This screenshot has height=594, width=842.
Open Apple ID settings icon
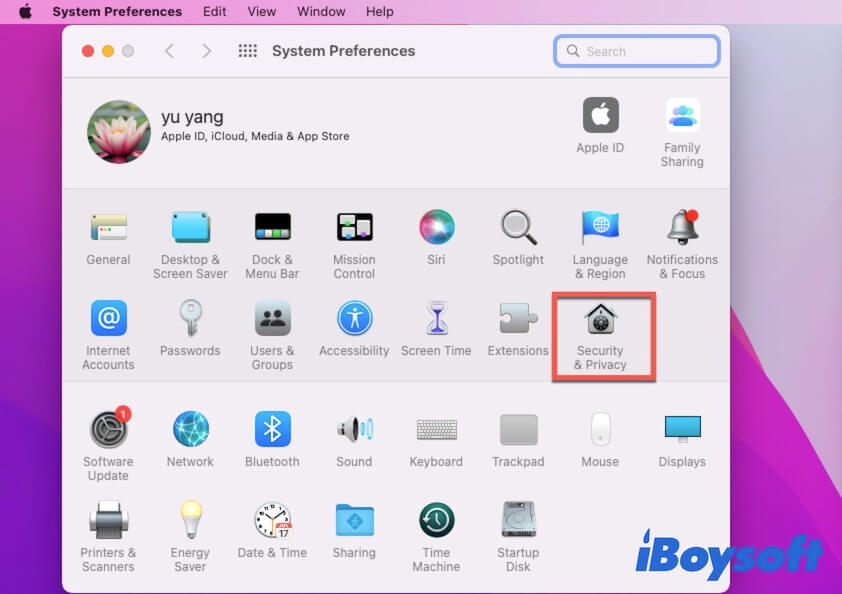[600, 115]
